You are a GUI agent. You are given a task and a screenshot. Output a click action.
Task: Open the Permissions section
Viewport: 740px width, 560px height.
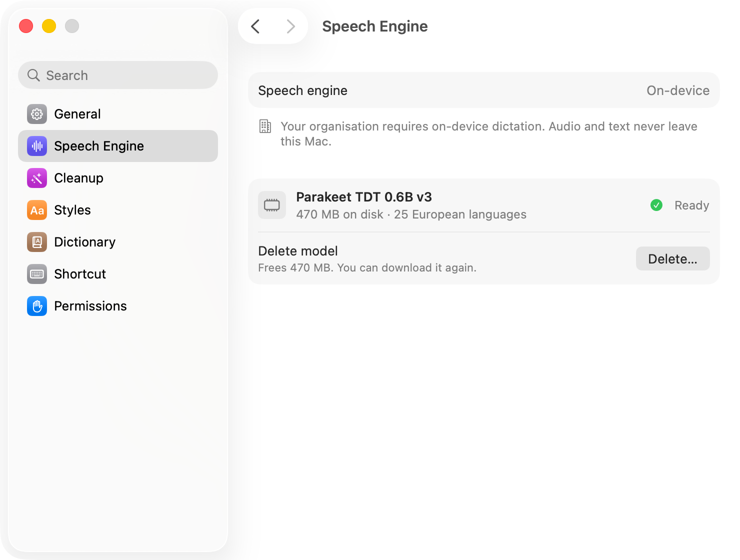click(x=118, y=306)
